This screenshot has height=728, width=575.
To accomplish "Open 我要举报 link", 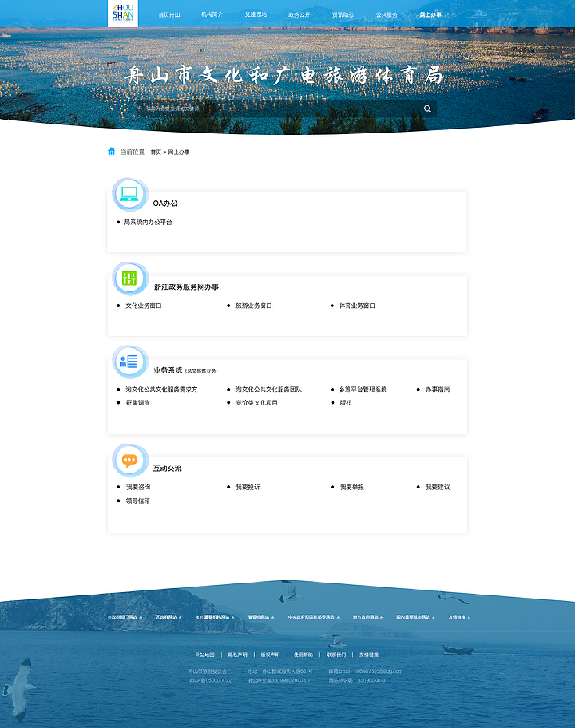I will point(352,487).
